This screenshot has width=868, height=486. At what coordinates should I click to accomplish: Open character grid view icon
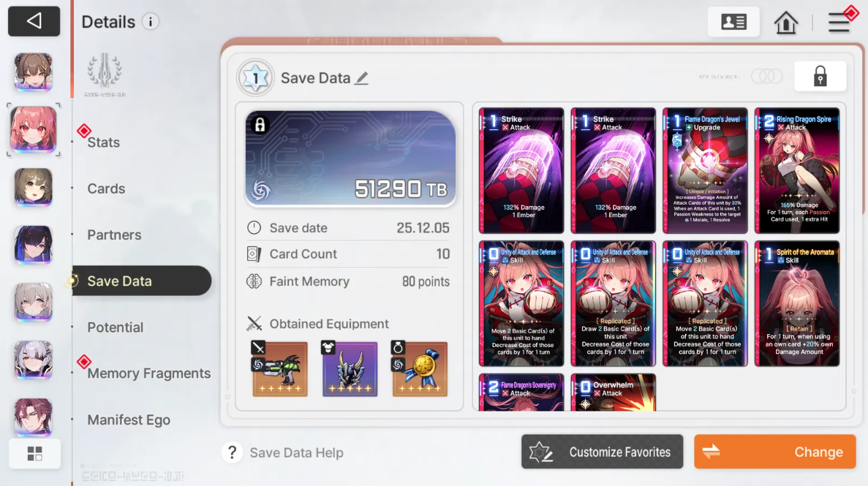point(34,454)
